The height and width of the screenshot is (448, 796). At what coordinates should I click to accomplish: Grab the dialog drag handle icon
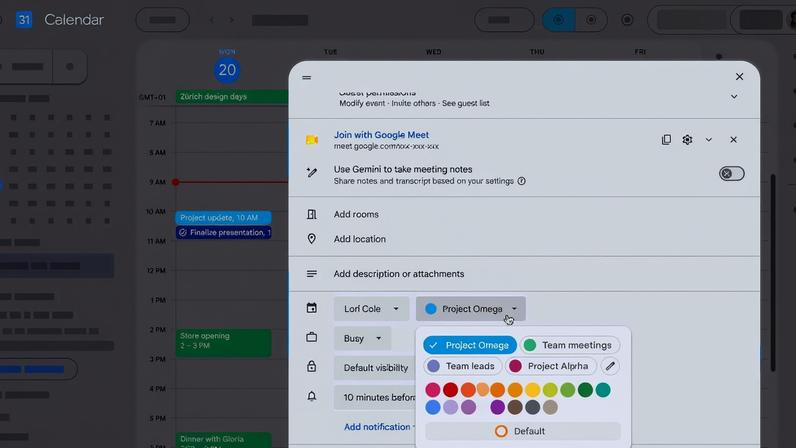tap(307, 78)
